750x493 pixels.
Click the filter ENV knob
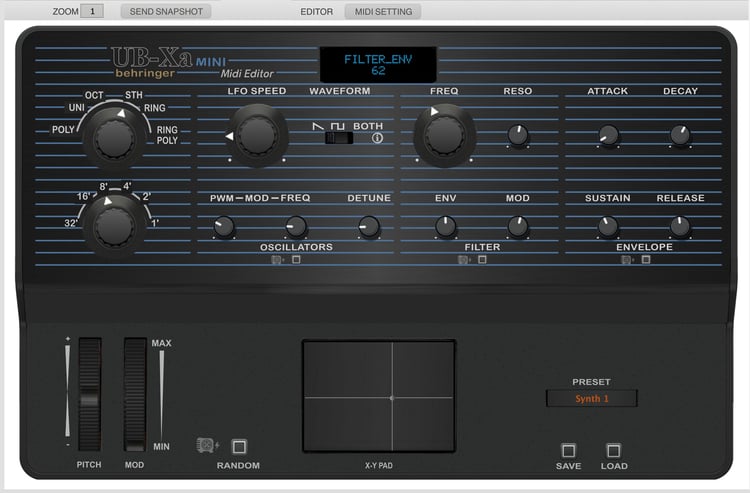click(x=445, y=226)
